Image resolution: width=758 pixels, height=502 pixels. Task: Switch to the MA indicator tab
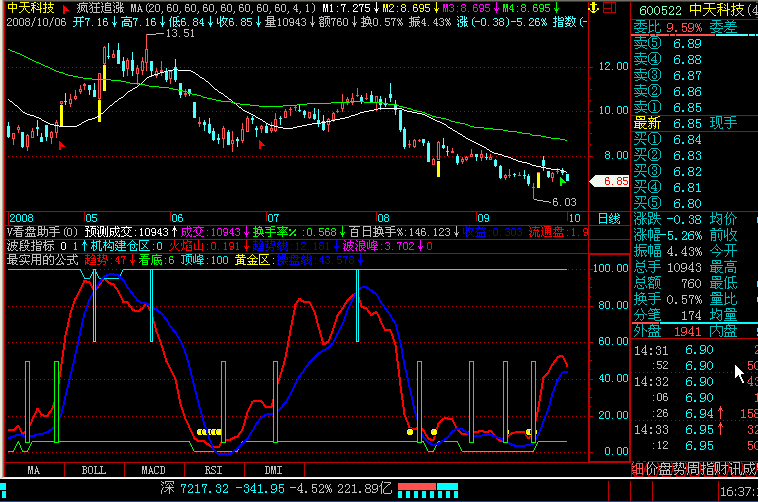point(34,470)
